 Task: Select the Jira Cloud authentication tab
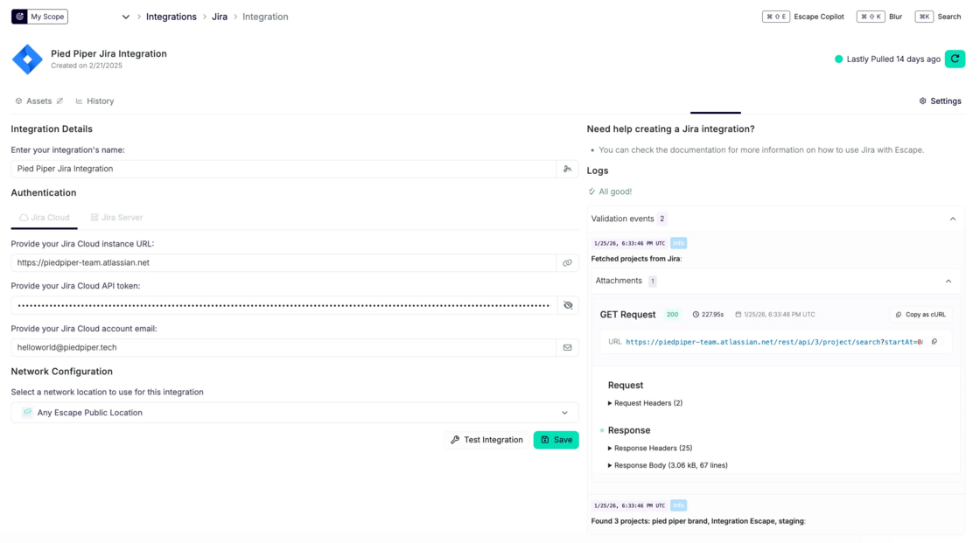point(45,218)
